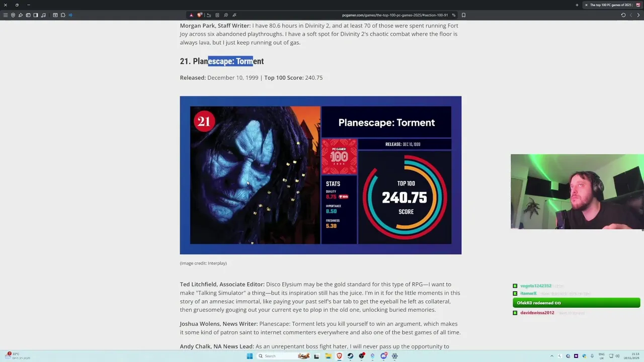
Task: Open site settings icon beside the URL
Action: (453, 15)
